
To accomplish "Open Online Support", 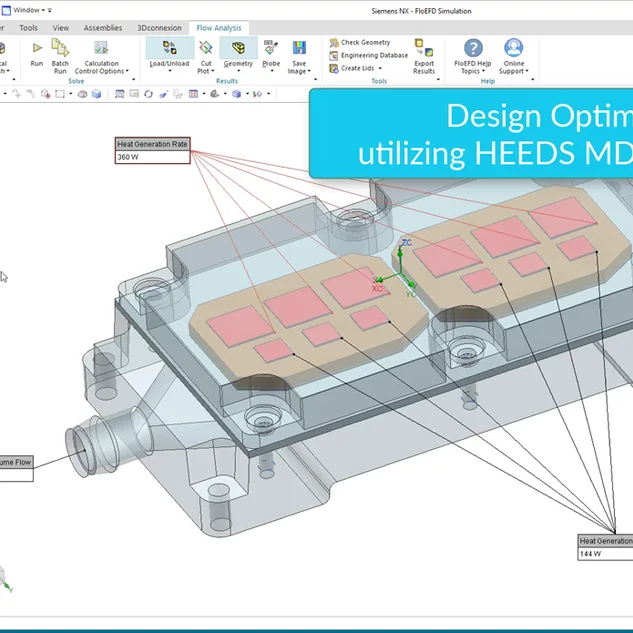I will tap(514, 56).
